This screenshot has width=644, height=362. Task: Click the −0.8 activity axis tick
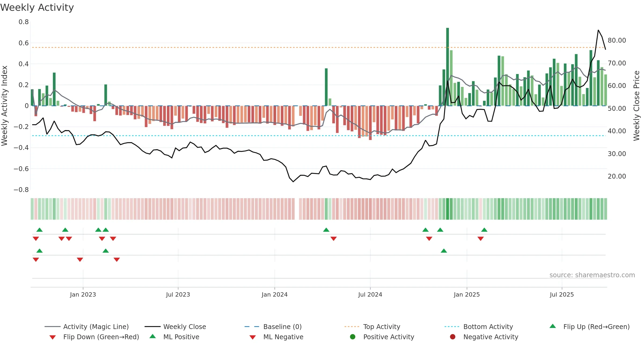point(21,190)
